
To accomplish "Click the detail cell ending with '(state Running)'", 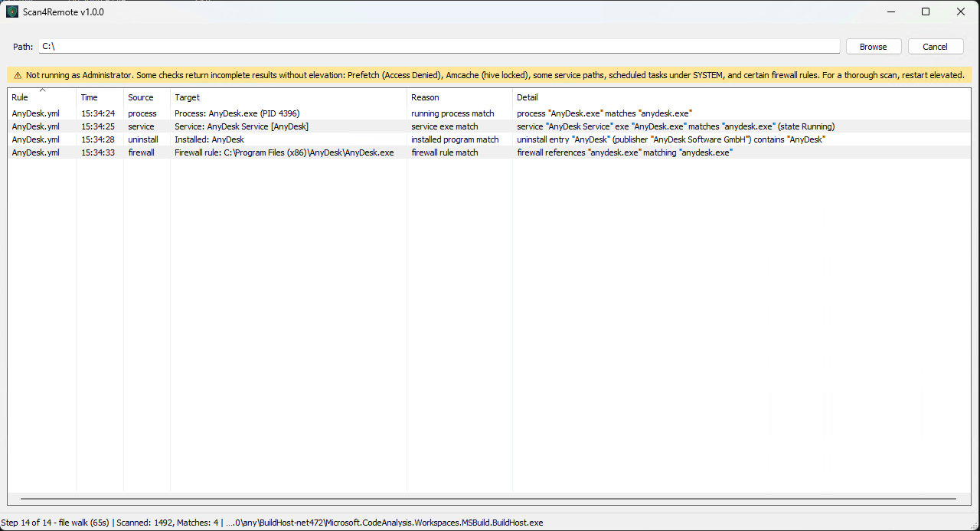I will tap(675, 126).
